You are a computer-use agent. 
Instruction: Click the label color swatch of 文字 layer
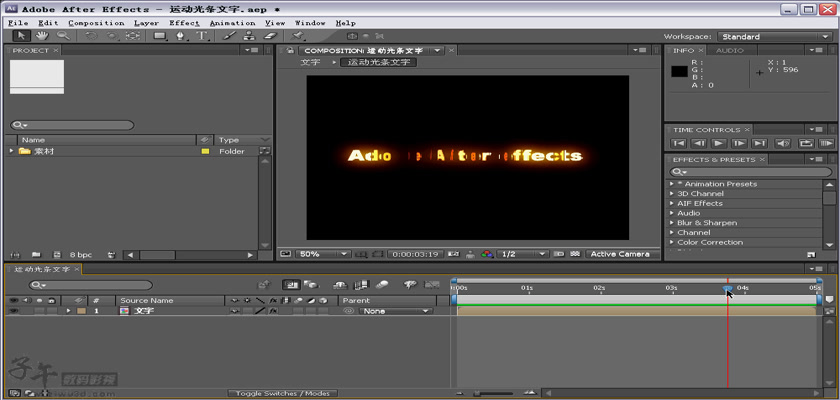point(81,311)
